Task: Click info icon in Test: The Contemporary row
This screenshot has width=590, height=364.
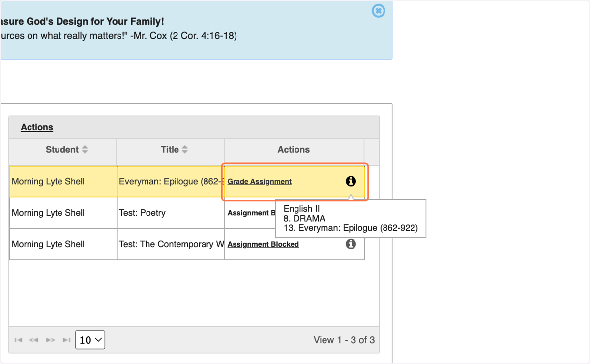Action: pos(351,244)
